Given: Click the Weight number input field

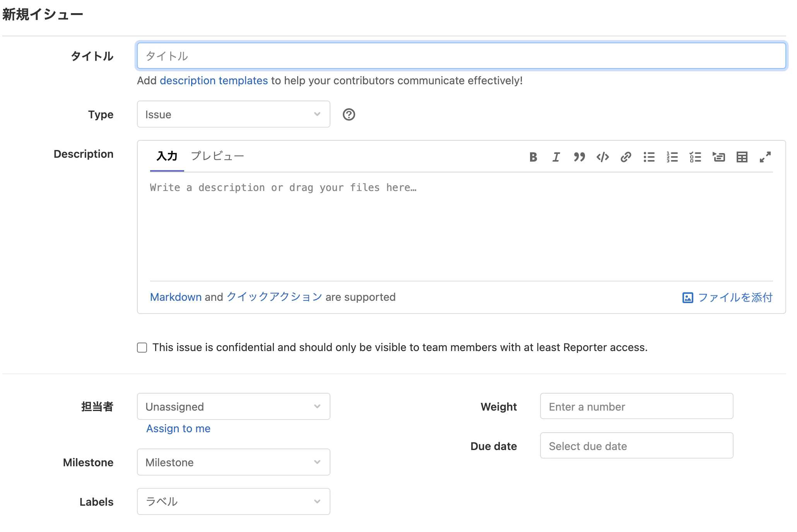Looking at the screenshot, I should (x=636, y=406).
